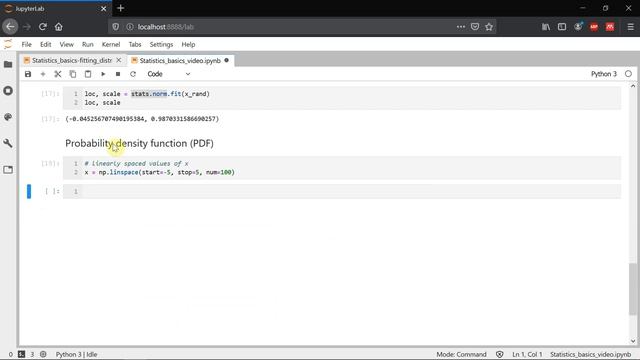640x360 pixels.
Task: Open a new browser tab
Action: click(x=120, y=8)
